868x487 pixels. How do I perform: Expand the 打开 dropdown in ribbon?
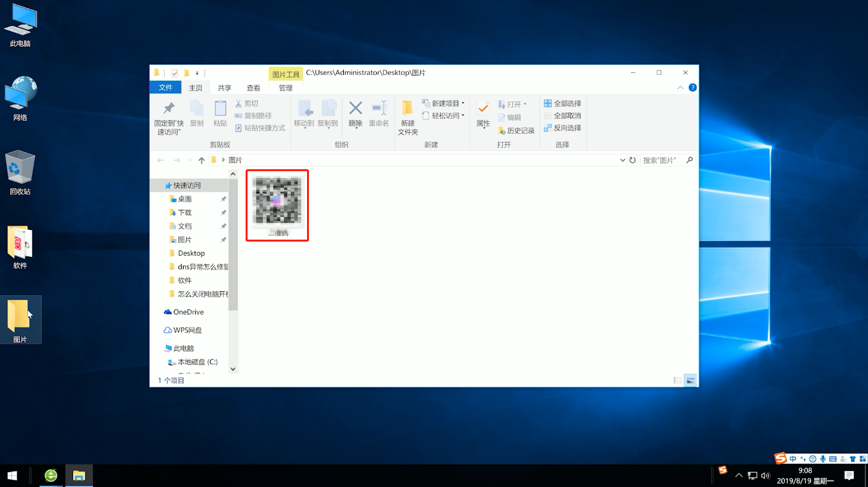tap(512, 104)
